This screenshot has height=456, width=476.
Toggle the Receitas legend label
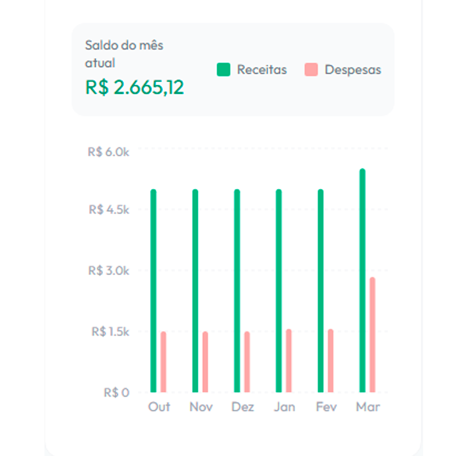point(262,70)
